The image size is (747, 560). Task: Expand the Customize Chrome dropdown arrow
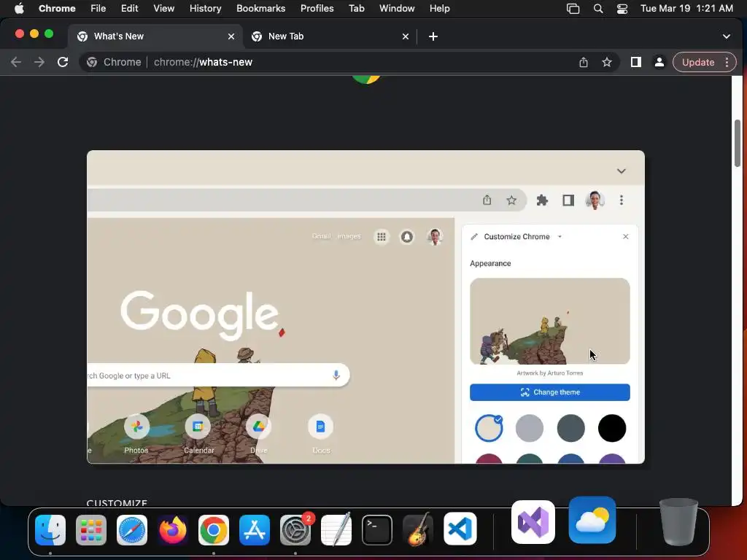pos(560,237)
